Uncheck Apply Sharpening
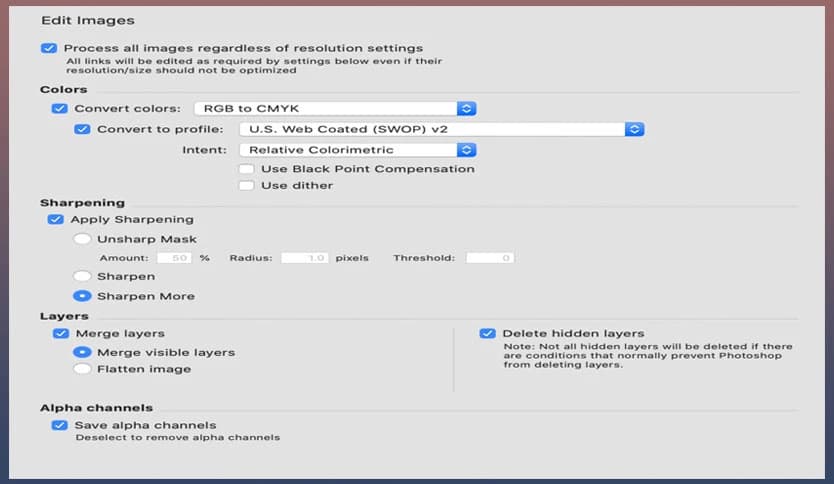This screenshot has height=484, width=834. pos(56,220)
